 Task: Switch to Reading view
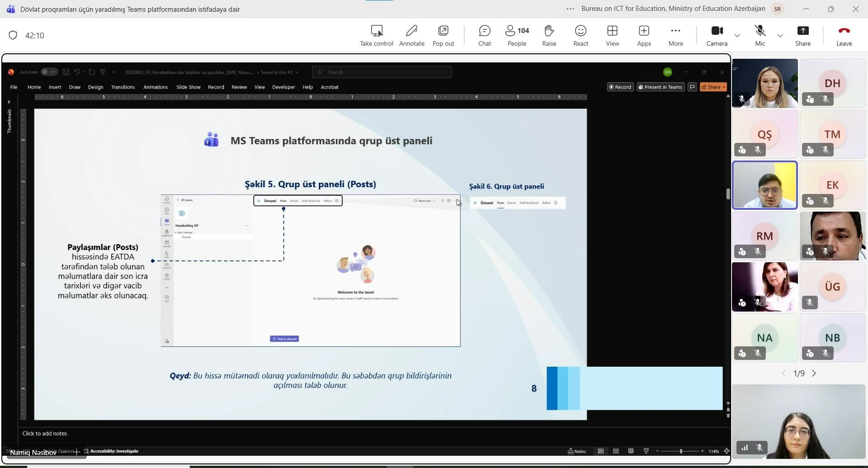(x=631, y=451)
